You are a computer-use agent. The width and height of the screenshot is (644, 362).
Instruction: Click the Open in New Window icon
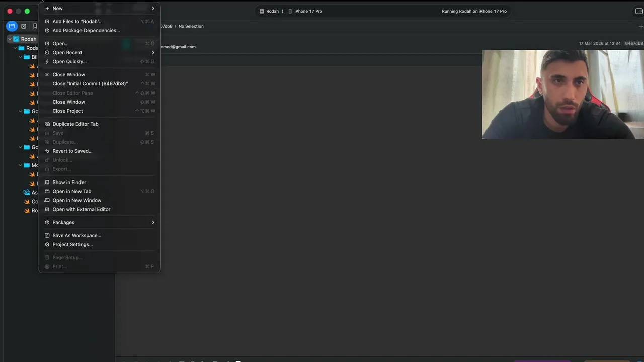tap(47, 200)
